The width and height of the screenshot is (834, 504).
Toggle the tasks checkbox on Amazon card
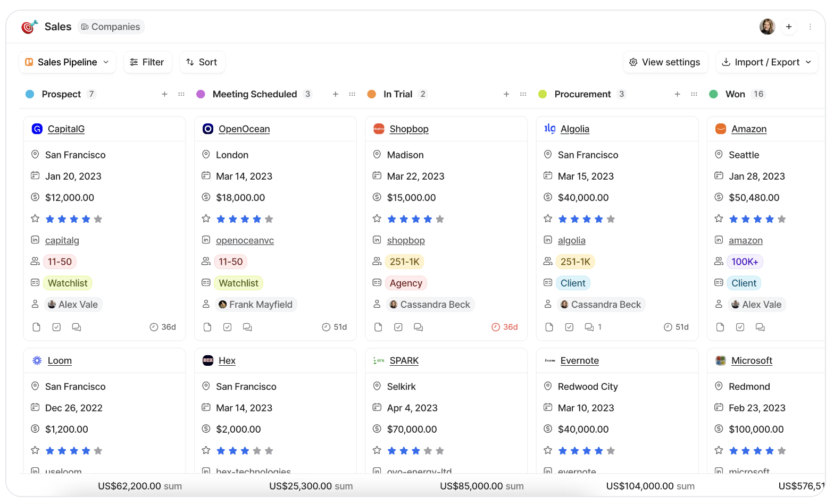pyautogui.click(x=740, y=327)
